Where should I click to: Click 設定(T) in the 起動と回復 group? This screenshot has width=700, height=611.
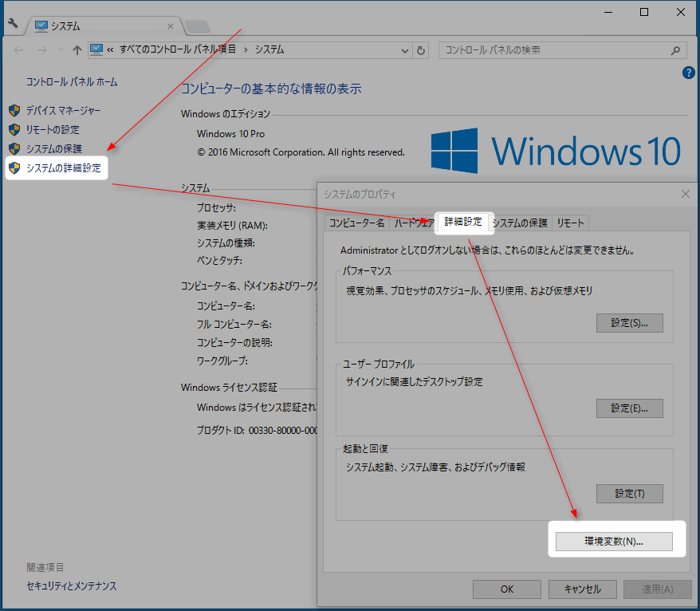click(630, 494)
